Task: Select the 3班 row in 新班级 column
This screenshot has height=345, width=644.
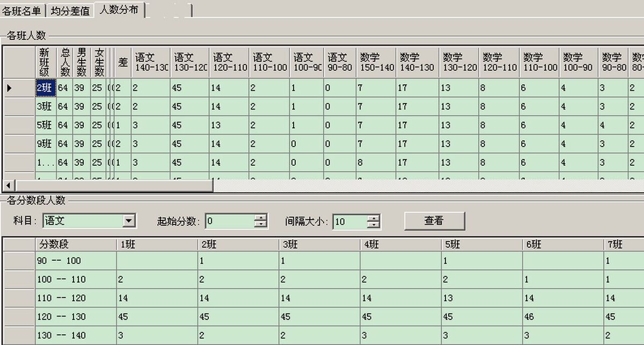Action: 45,106
